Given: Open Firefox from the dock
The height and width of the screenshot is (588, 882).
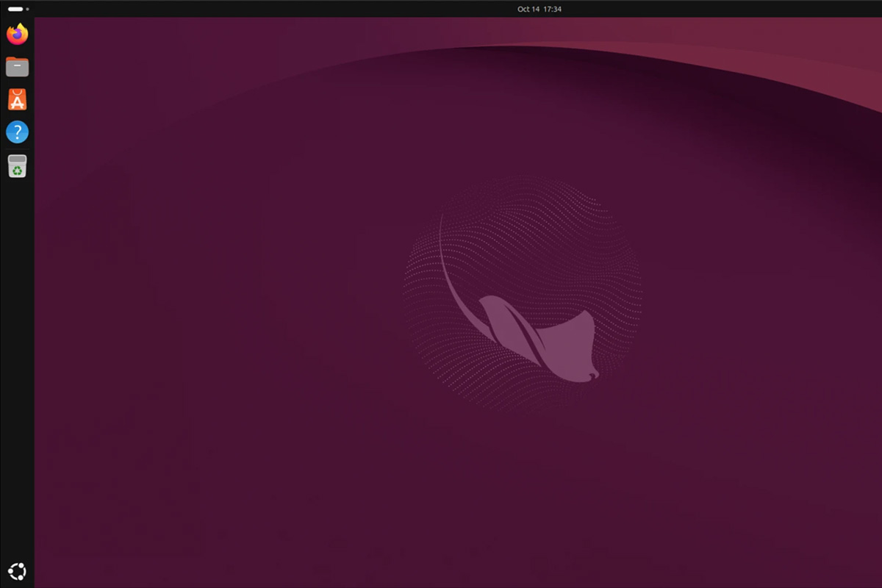Looking at the screenshot, I should 17,34.
